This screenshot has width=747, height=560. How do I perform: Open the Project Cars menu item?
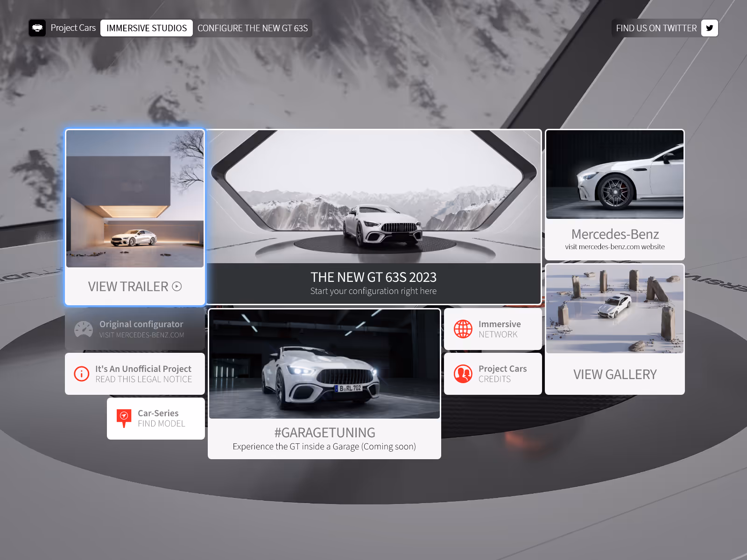click(x=73, y=28)
